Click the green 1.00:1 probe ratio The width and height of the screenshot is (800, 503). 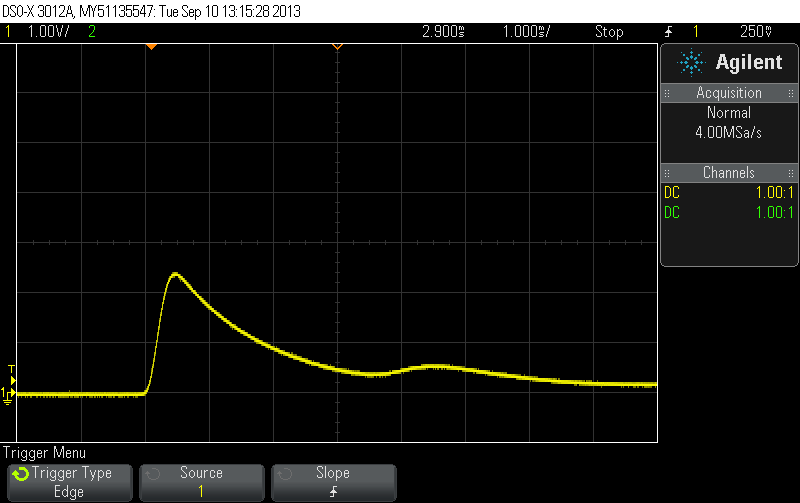pos(774,213)
